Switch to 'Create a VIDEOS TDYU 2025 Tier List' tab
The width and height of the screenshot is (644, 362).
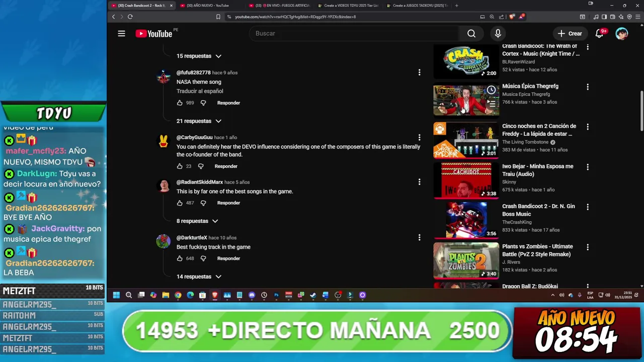[348, 6]
